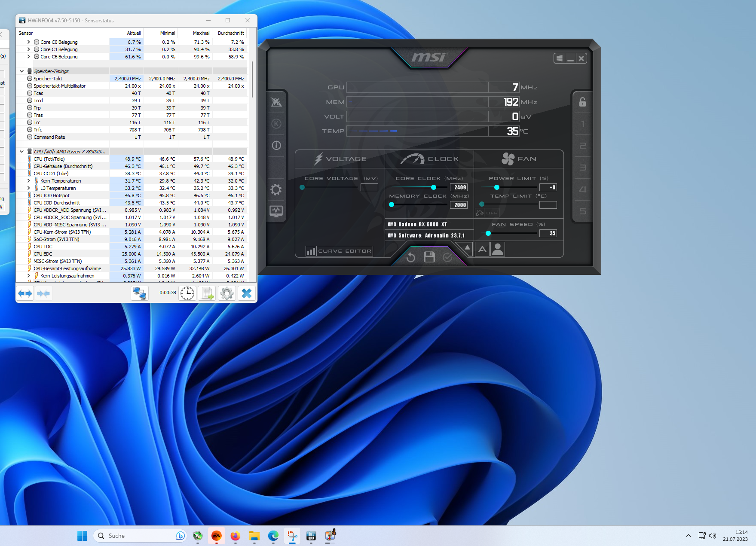Enable user-defined fan control with the person icon
This screenshot has width=756, height=546.
point(498,249)
